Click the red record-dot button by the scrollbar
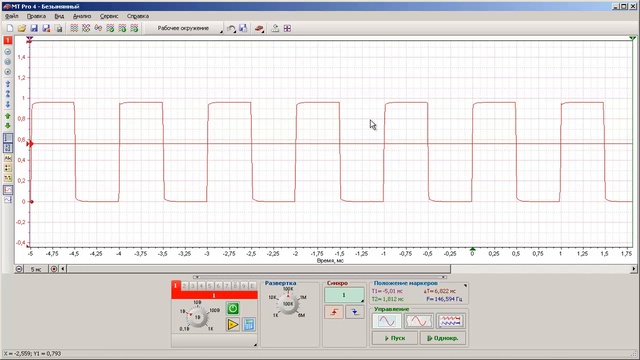 [54, 269]
